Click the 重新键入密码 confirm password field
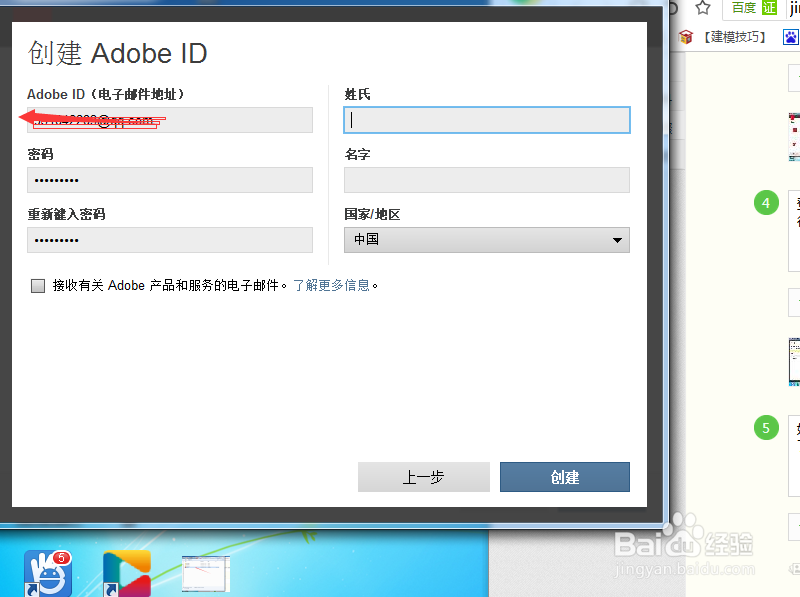Screen dimensions: 800x597 [170, 240]
